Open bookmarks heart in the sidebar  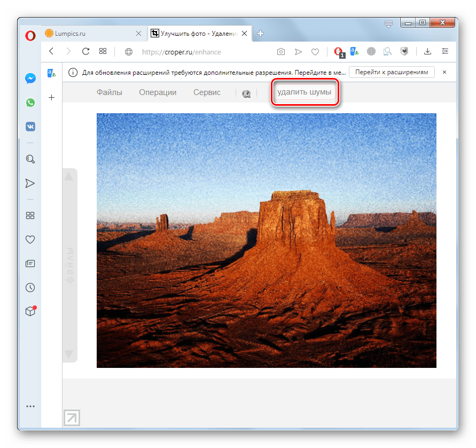[30, 239]
